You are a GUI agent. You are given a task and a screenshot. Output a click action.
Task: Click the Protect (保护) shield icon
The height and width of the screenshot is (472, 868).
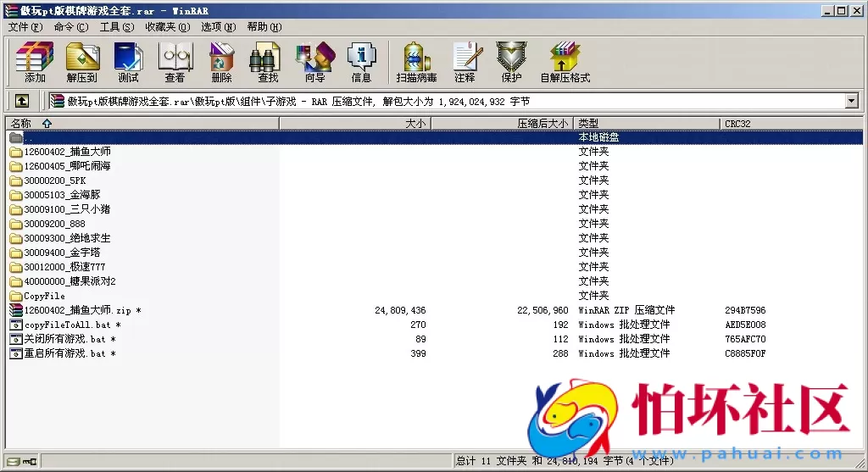pyautogui.click(x=511, y=62)
